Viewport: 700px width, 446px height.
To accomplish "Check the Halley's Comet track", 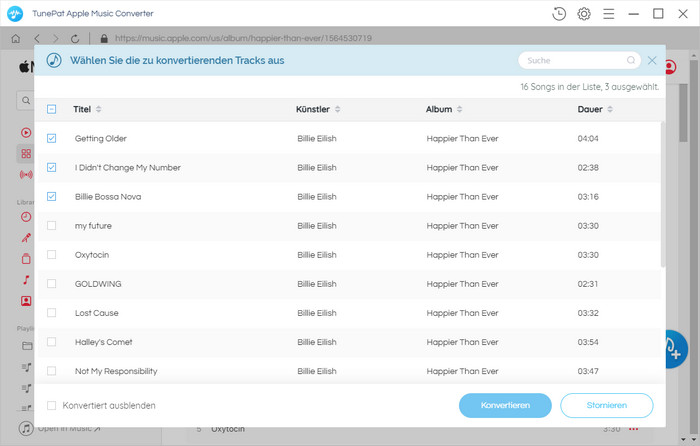I will (x=51, y=342).
